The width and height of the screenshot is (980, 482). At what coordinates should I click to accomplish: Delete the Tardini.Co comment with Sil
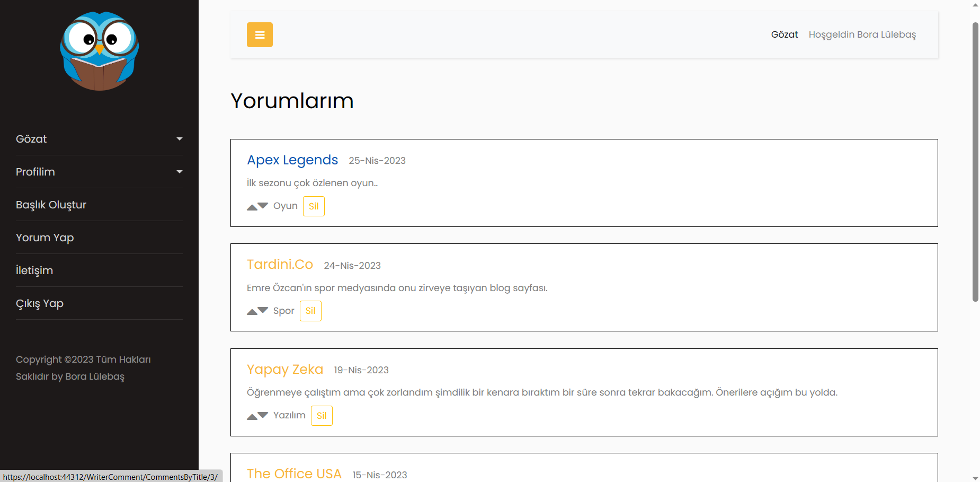click(310, 311)
